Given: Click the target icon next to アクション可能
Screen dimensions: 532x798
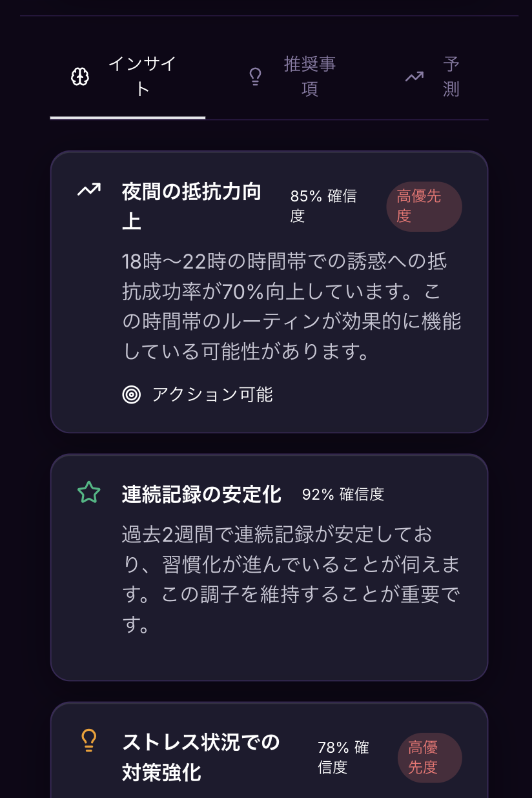Looking at the screenshot, I should coord(132,394).
